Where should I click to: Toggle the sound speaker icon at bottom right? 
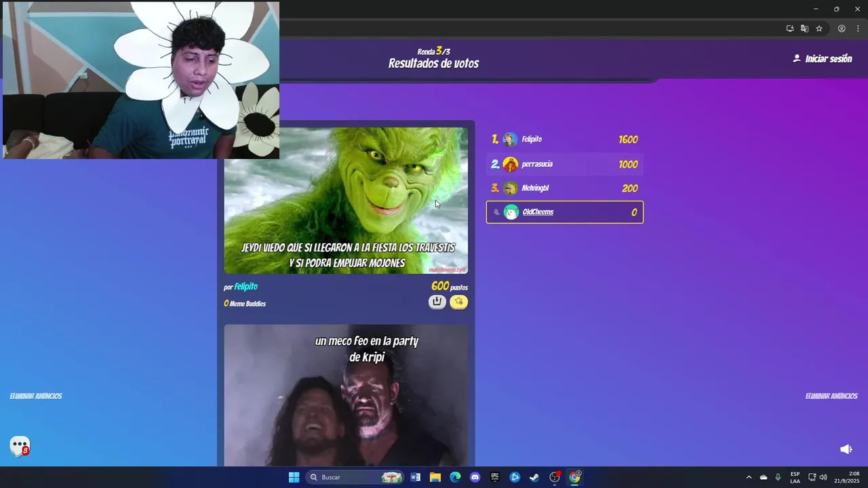tap(846, 449)
